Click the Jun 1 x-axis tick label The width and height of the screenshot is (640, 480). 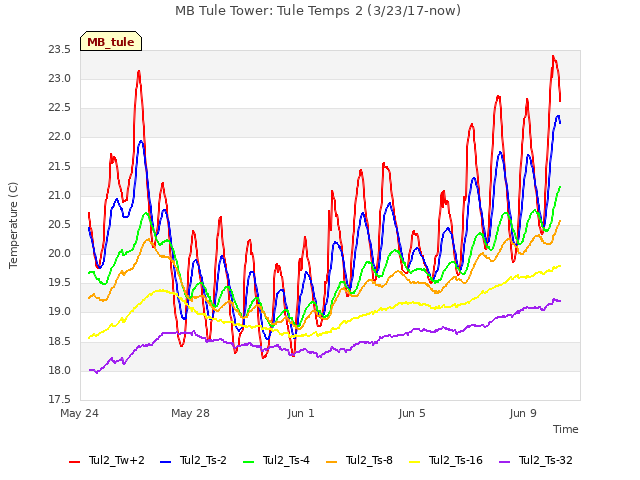(x=301, y=413)
